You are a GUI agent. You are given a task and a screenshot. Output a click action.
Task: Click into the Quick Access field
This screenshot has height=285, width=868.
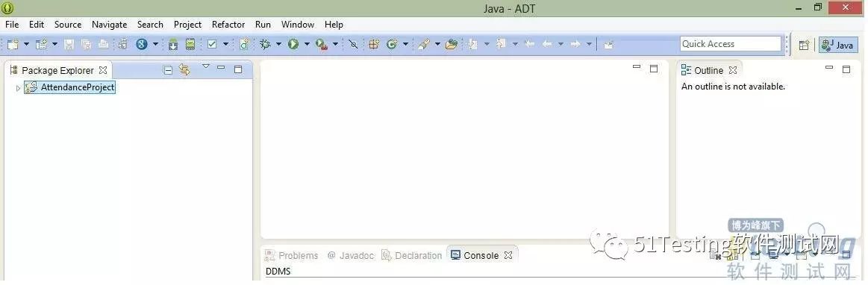click(730, 44)
